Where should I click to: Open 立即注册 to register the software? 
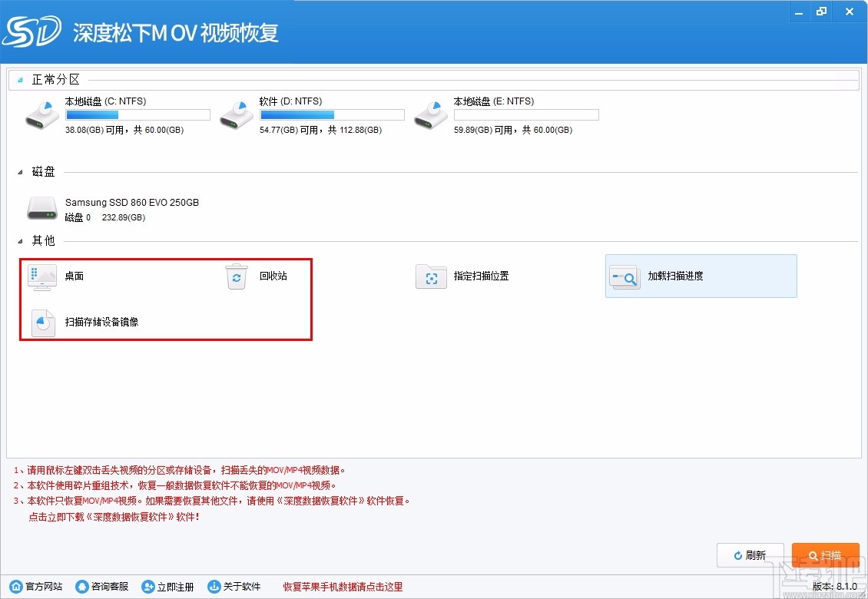point(167,586)
